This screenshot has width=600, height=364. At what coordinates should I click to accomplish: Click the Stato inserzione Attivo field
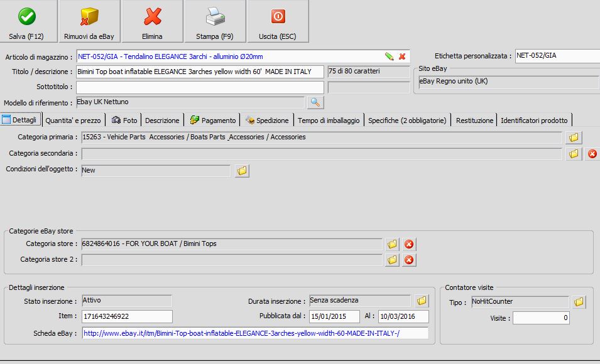pyautogui.click(x=127, y=301)
